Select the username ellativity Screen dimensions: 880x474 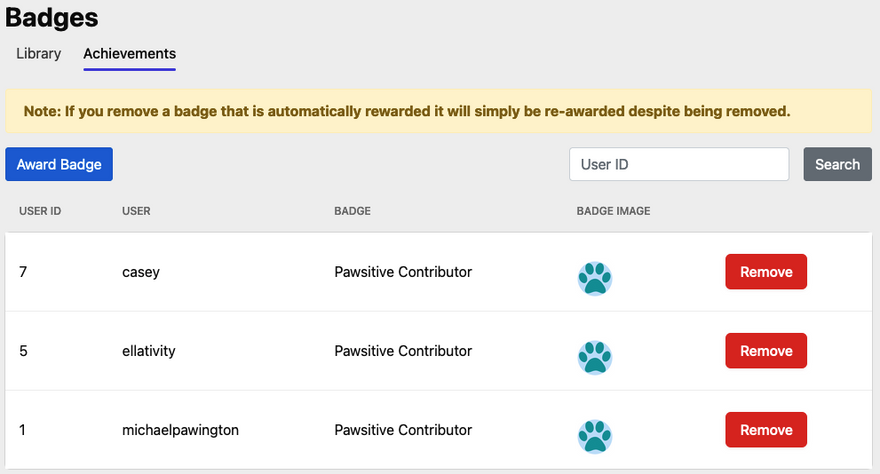(x=149, y=351)
